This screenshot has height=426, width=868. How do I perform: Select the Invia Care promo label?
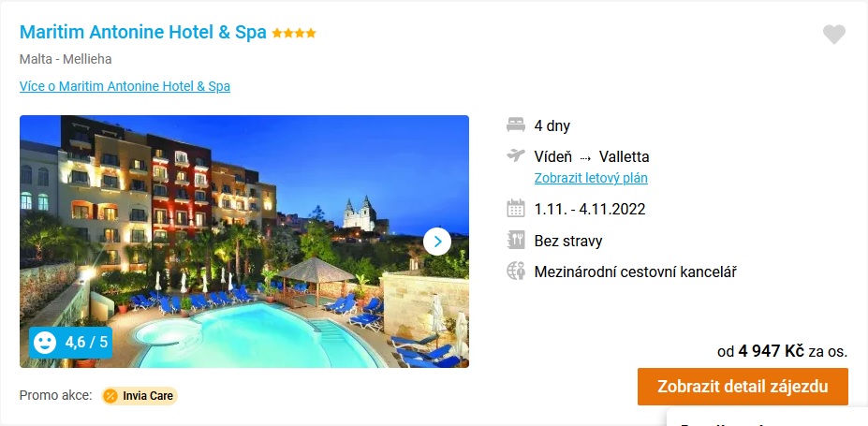click(x=140, y=396)
